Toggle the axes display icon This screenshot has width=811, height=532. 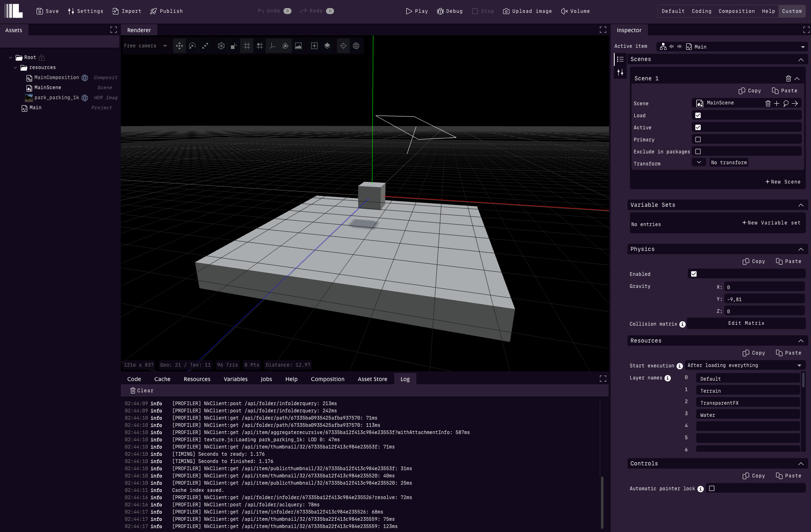pos(273,46)
